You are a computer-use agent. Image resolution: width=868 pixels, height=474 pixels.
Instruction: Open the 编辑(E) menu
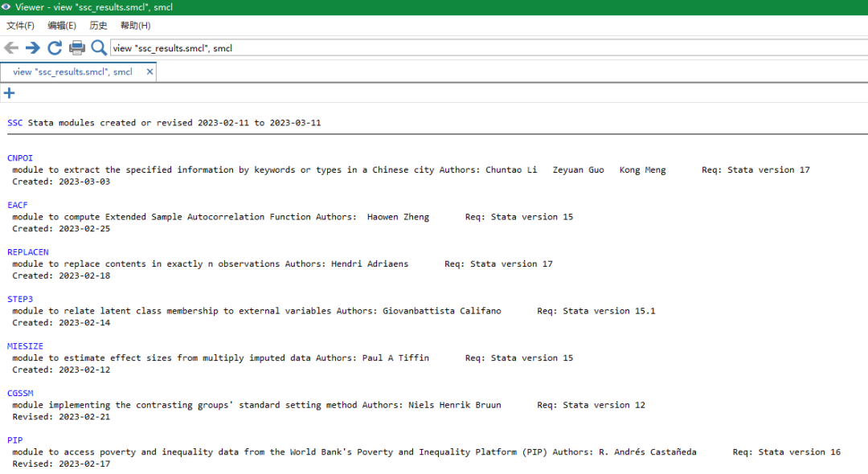tap(62, 26)
